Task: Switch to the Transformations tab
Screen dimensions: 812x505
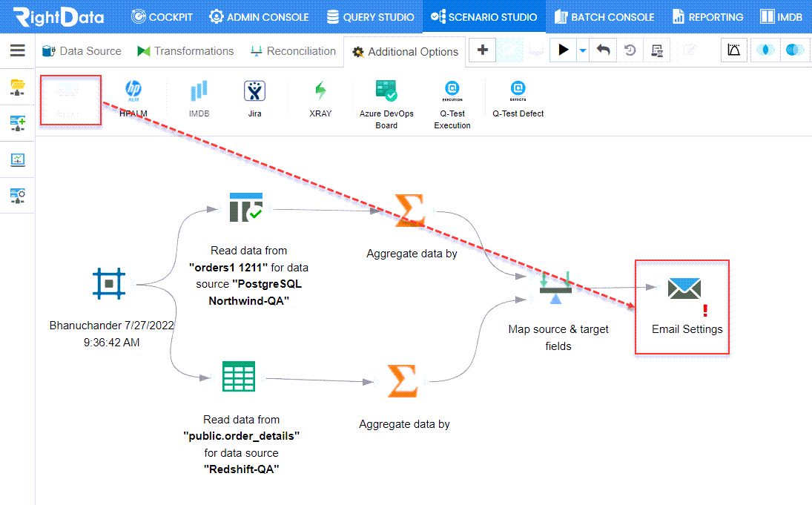Action: click(185, 50)
